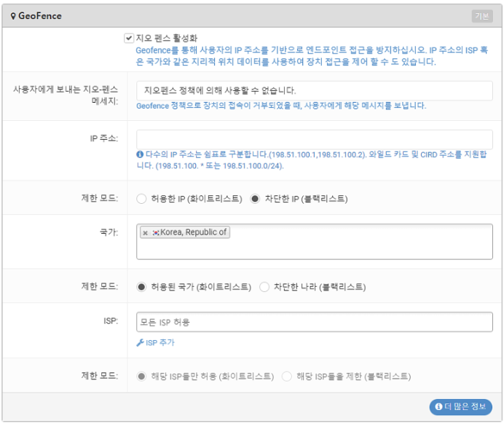Click the GeoFence location pin icon
Screen dimensions: 504x426
tap(13, 16)
